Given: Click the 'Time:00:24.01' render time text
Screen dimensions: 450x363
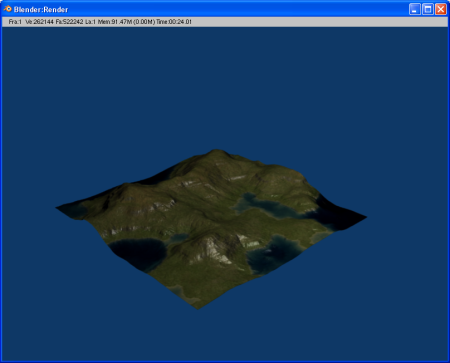Looking at the screenshot, I should pyautogui.click(x=174, y=22).
